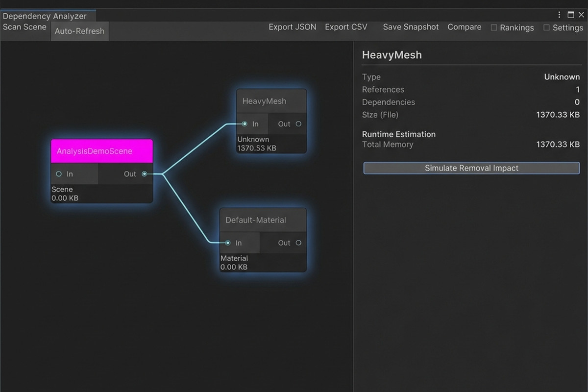Click the Scan Scene button
This screenshot has width=588, height=392.
[24, 27]
